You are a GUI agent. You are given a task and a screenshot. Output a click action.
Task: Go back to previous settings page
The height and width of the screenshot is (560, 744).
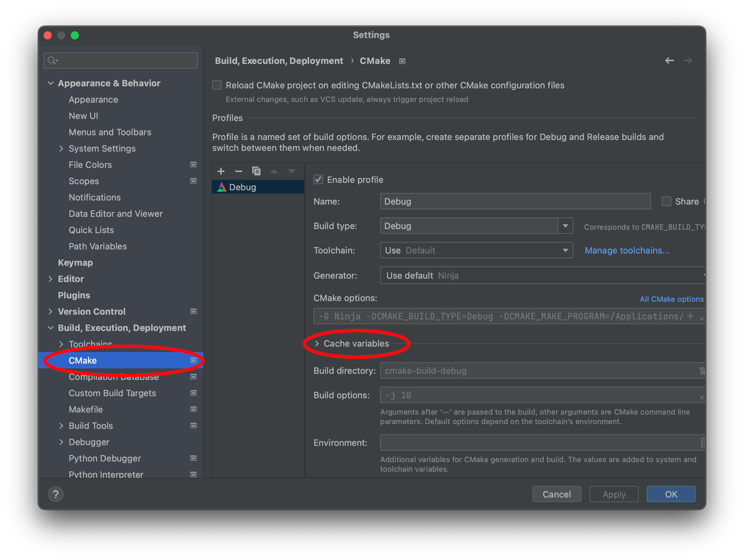[x=670, y=60]
